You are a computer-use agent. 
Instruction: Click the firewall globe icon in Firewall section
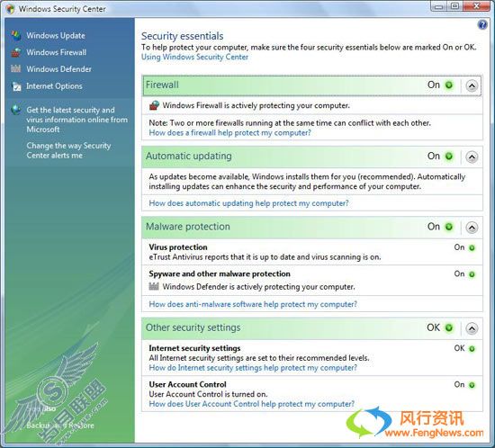coord(154,105)
